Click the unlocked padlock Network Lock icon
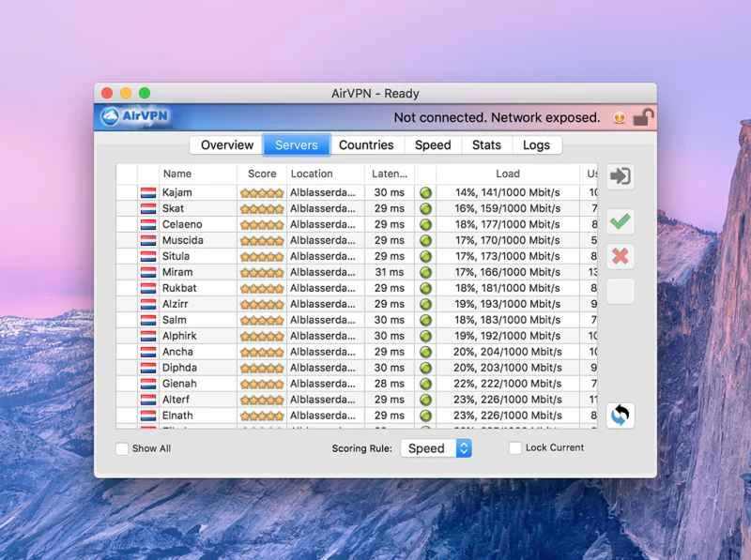 (x=640, y=117)
